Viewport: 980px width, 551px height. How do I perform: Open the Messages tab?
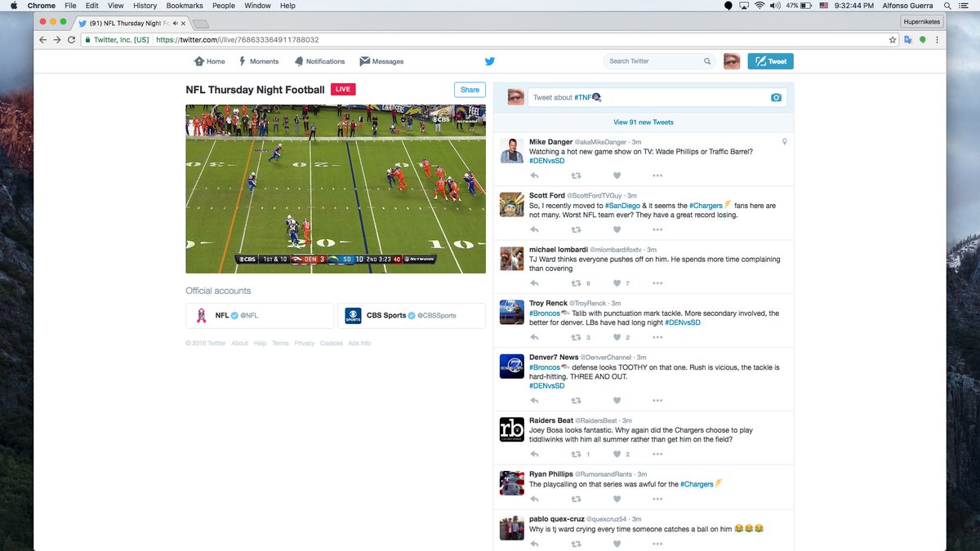(x=381, y=61)
